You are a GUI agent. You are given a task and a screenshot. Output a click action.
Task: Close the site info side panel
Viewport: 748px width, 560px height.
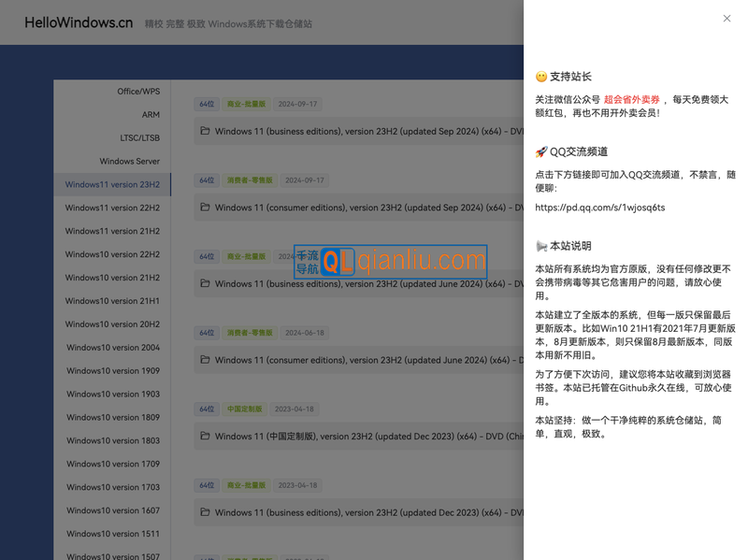726,18
